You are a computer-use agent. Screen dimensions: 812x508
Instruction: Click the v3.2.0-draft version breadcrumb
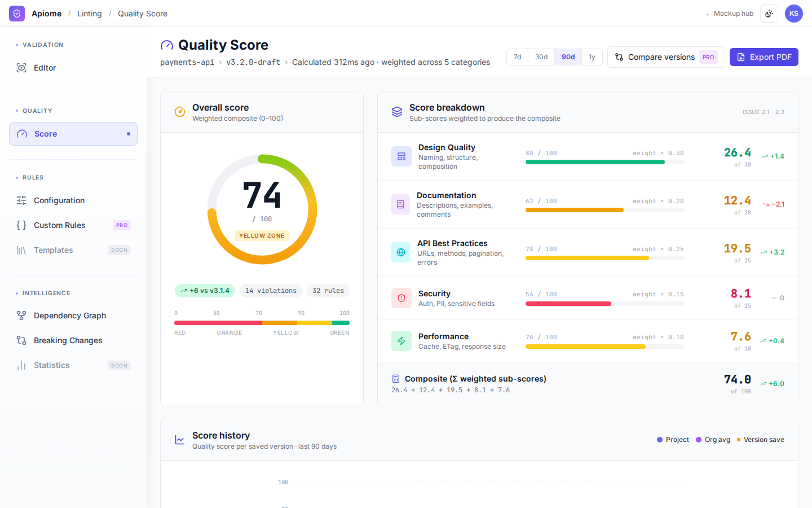253,62
